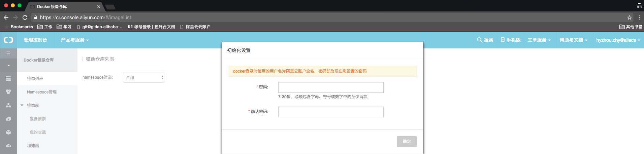Toggle the sidebar hamburger menu icon
The width and height of the screenshot is (644, 154).
[8, 53]
